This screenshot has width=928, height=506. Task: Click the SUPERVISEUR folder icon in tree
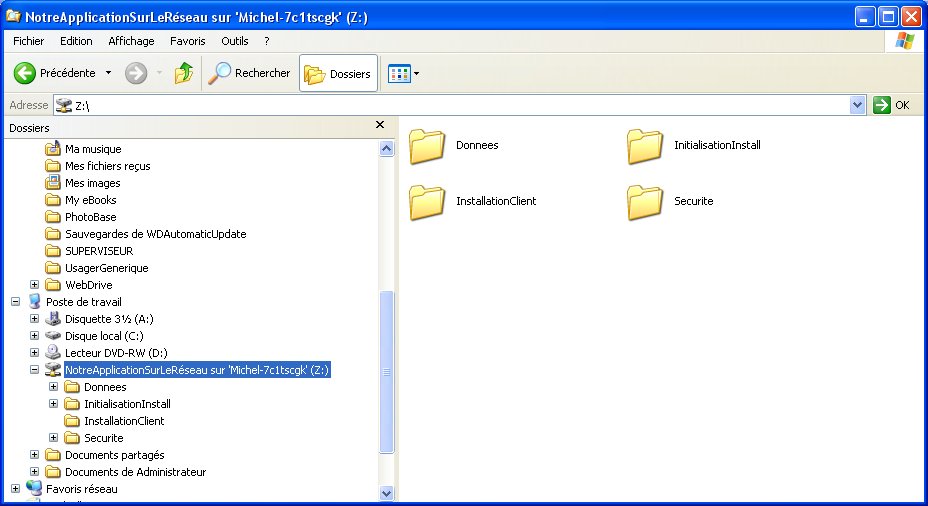(53, 251)
